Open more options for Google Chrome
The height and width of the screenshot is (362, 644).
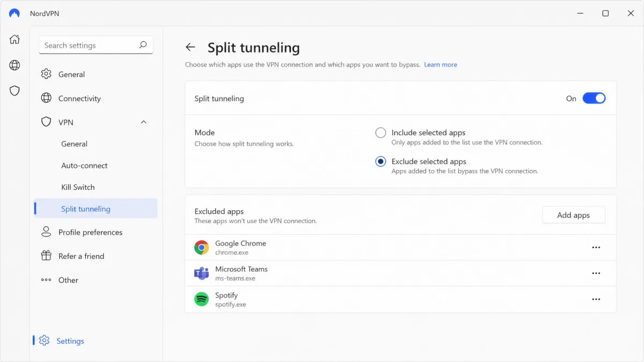coord(596,247)
